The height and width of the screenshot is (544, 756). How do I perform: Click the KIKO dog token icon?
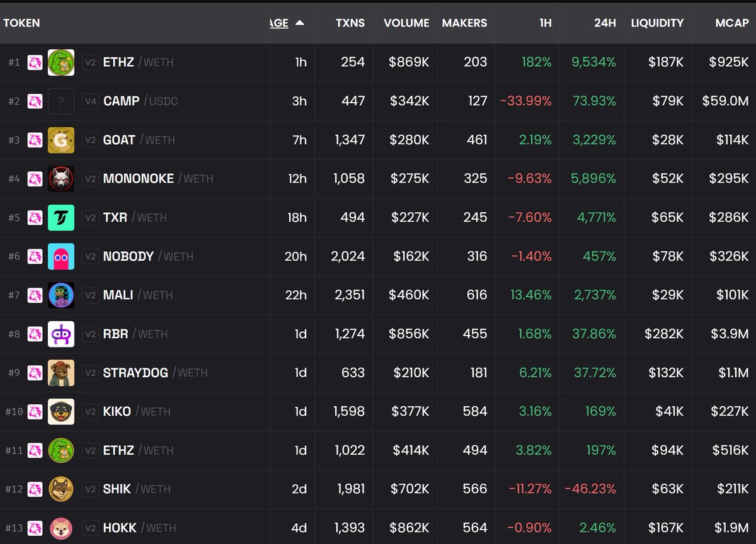61,412
